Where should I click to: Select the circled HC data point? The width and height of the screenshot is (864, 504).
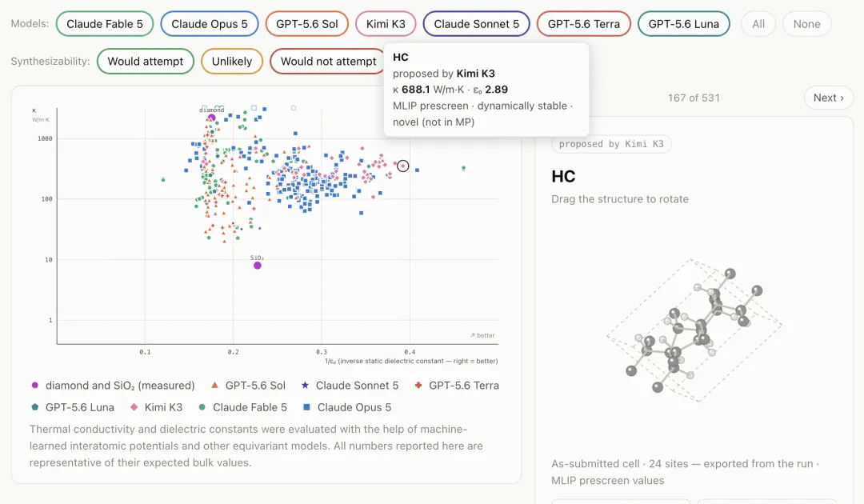coord(402,166)
